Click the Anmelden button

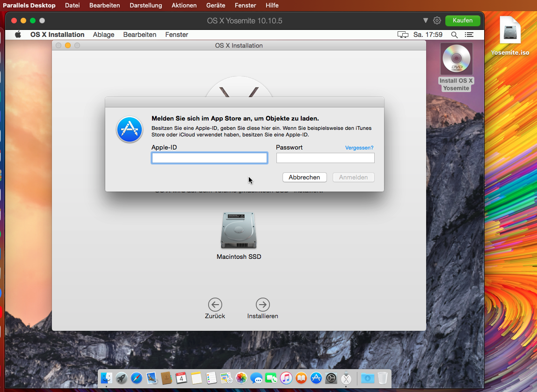[354, 177]
